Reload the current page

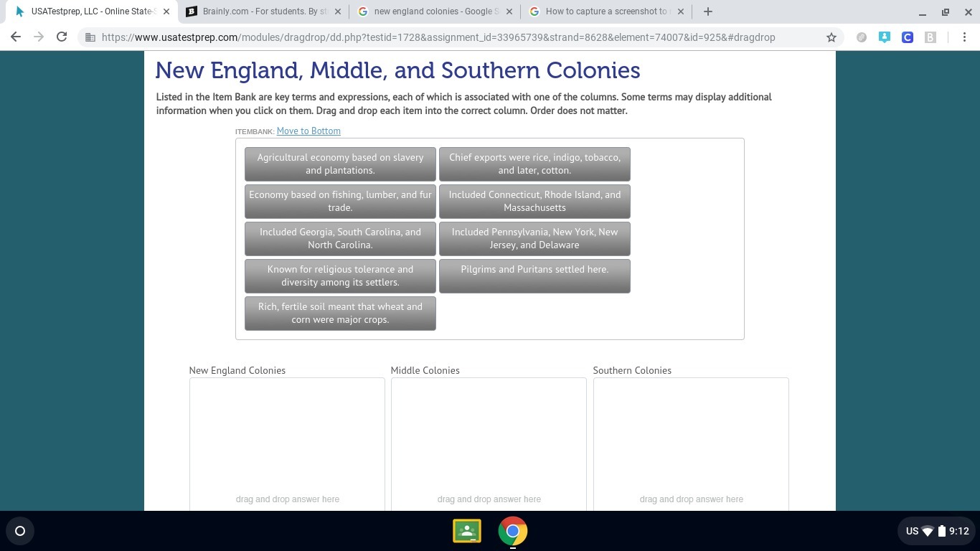[62, 37]
